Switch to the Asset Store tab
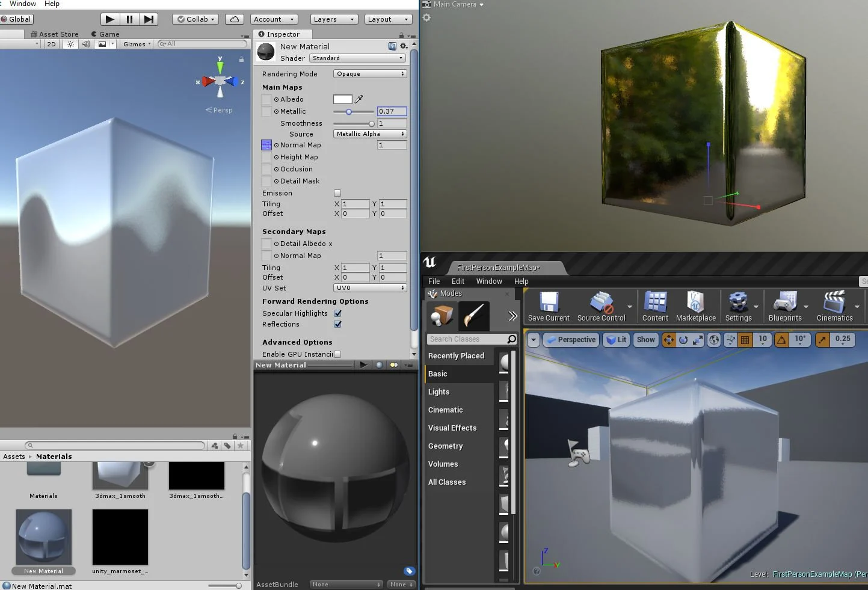 [54, 34]
